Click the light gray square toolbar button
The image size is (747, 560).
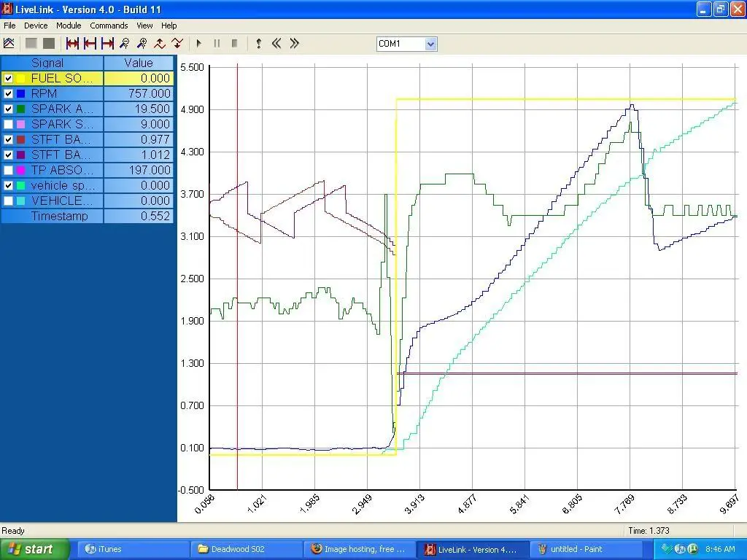[x=31, y=44]
